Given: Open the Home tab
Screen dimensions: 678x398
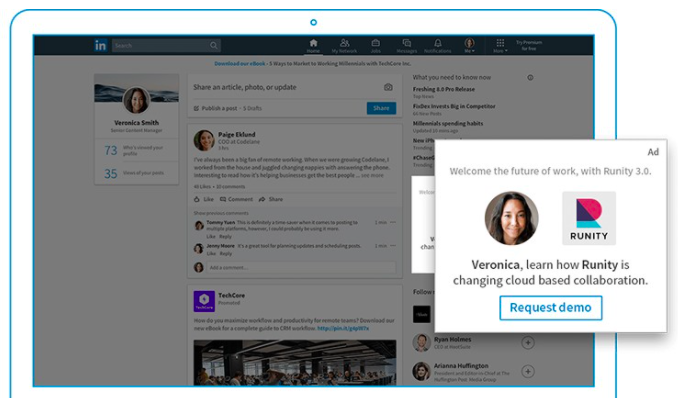Looking at the screenshot, I should coord(313,45).
